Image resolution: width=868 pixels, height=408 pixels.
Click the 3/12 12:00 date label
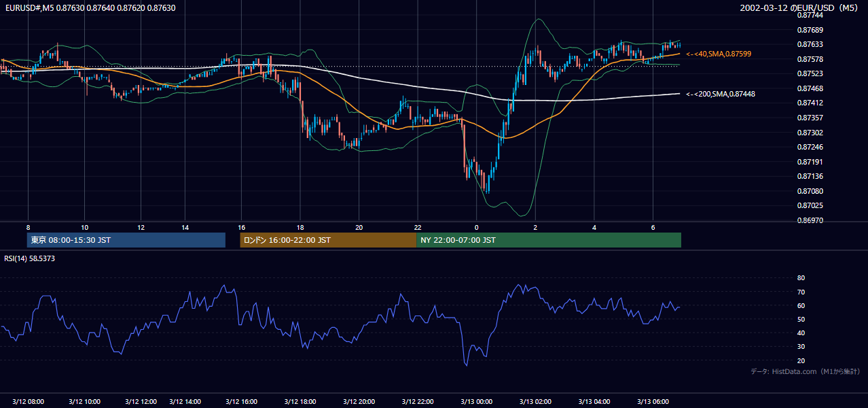(x=142, y=401)
